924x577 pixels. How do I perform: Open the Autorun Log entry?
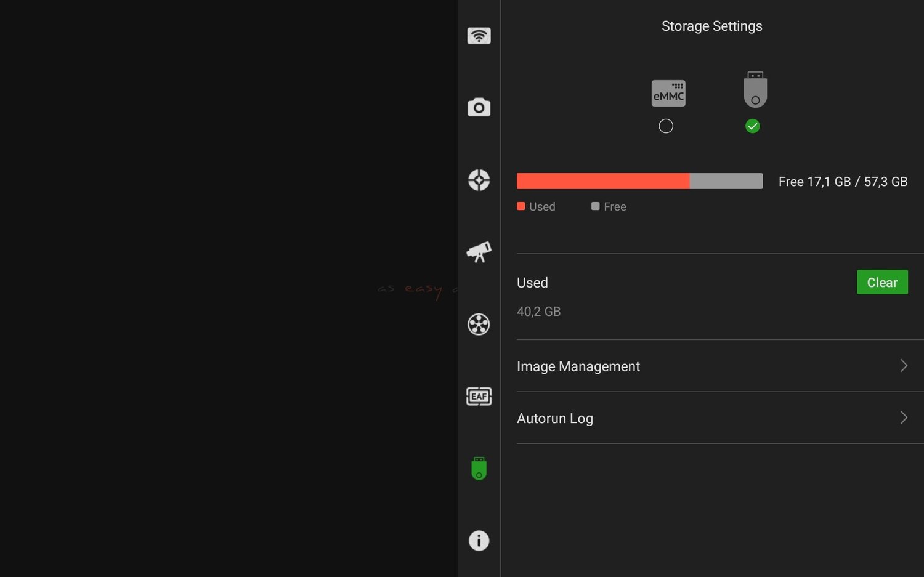[x=555, y=418]
